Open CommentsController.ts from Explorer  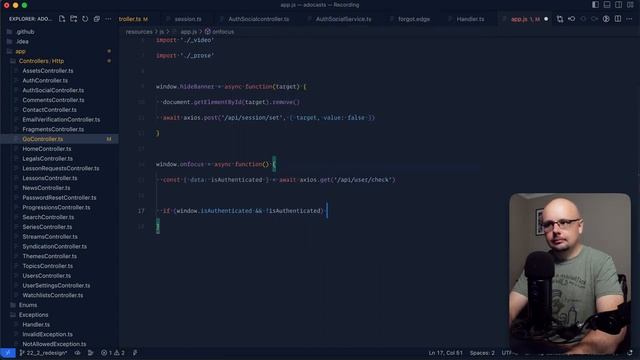point(53,100)
